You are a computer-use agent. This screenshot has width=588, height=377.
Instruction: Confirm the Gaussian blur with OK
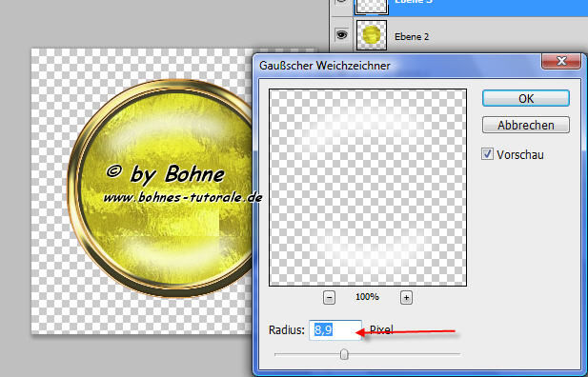526,99
